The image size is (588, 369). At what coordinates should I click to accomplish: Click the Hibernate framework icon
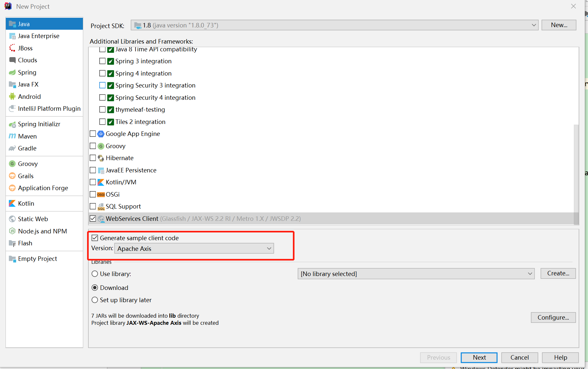coord(101,158)
